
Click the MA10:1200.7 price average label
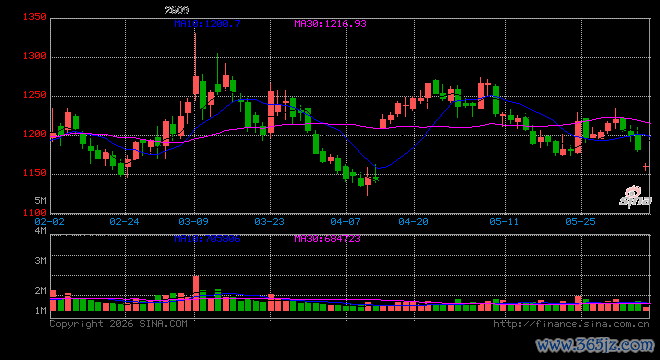[x=208, y=24]
